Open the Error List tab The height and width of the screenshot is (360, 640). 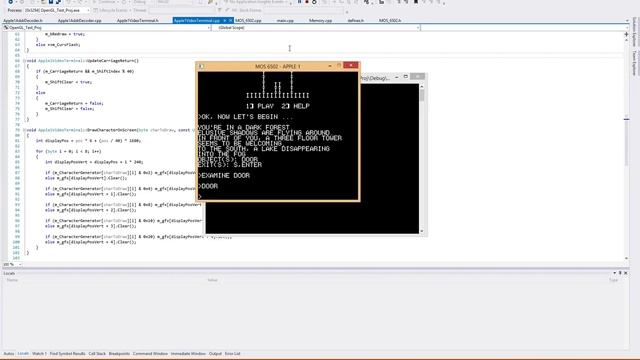pos(233,354)
